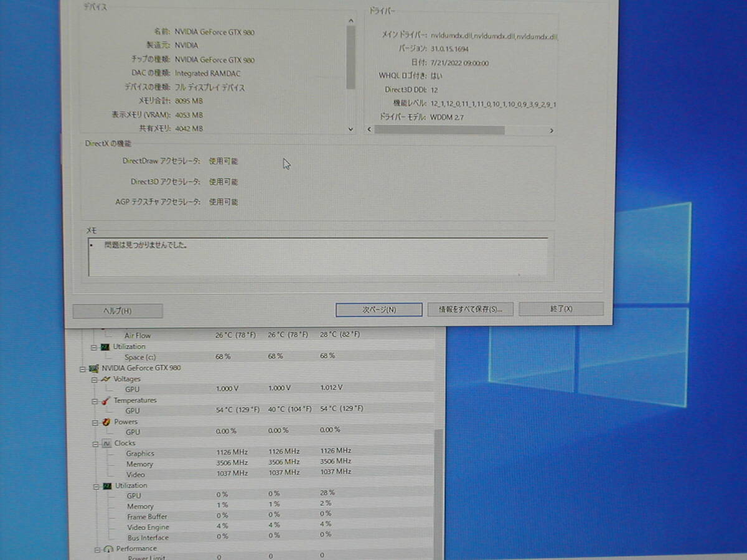Click the AGP テクスチャ アクセラレータ label
The image size is (747, 560).
tap(157, 202)
